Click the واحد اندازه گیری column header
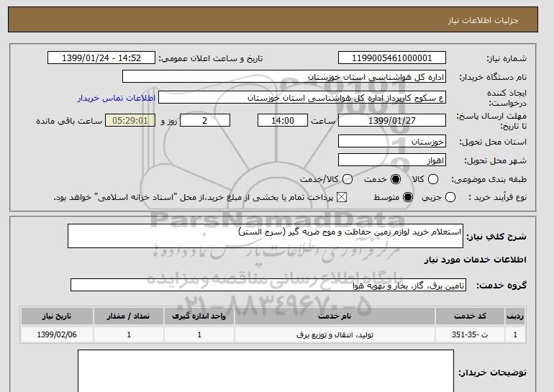This screenshot has height=392, width=554. pyautogui.click(x=199, y=316)
